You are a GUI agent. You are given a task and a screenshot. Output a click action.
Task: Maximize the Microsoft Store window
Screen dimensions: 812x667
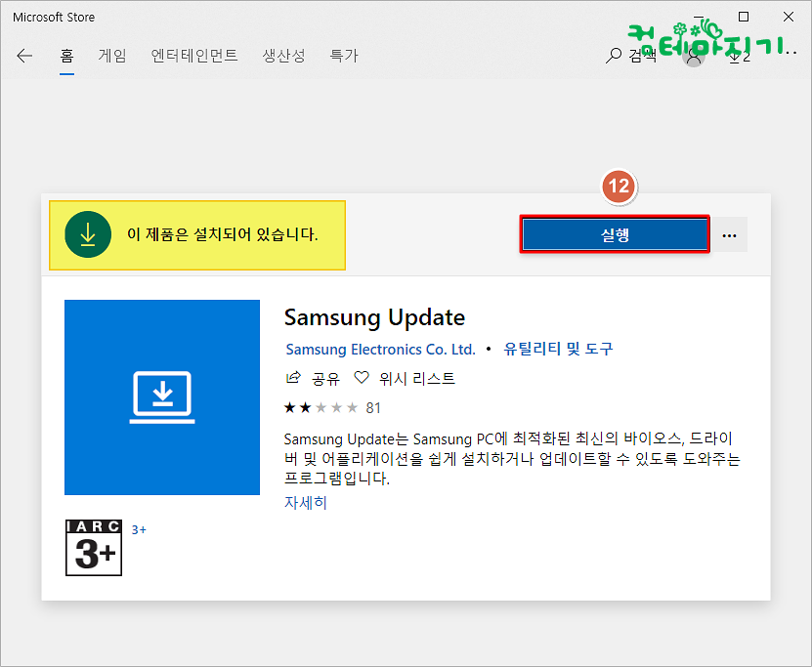point(744,17)
